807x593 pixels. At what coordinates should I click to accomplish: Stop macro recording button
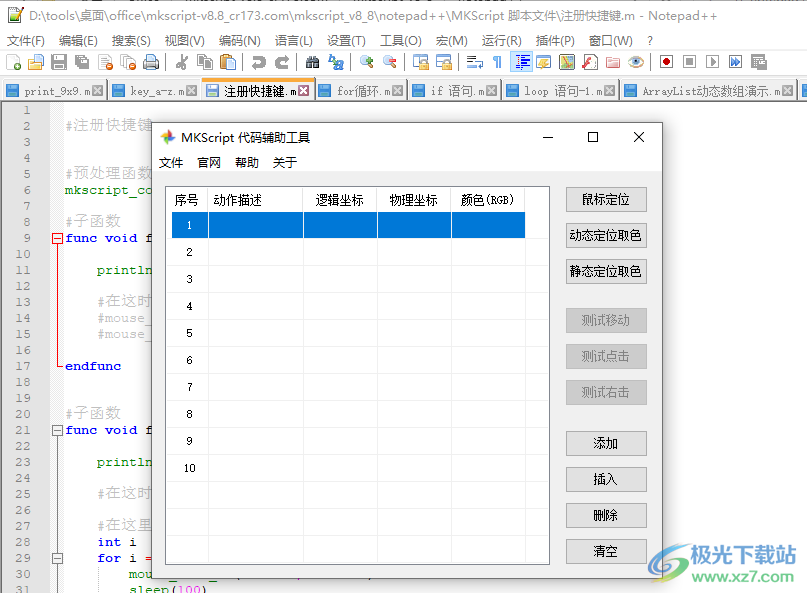690,62
